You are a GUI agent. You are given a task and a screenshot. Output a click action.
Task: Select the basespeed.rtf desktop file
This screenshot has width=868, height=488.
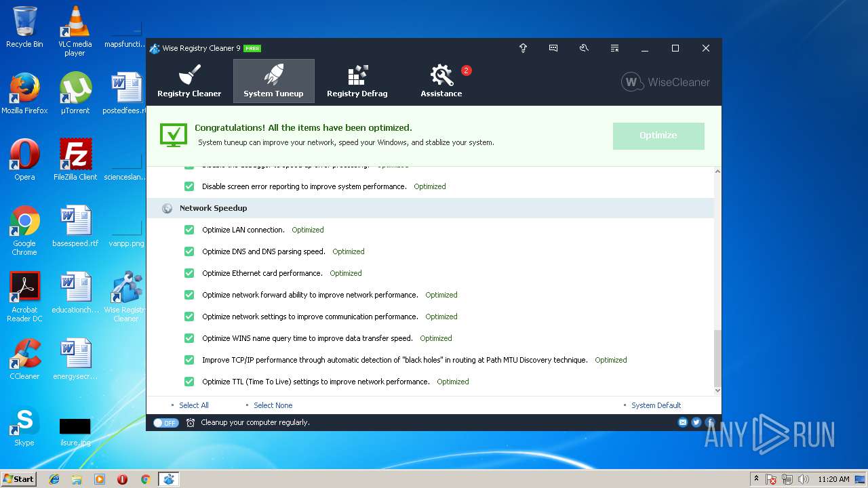(75, 226)
